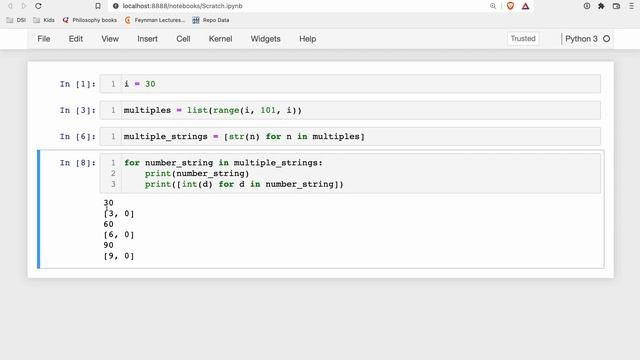
Task: Click the Trusted notebook button
Action: (x=523, y=39)
